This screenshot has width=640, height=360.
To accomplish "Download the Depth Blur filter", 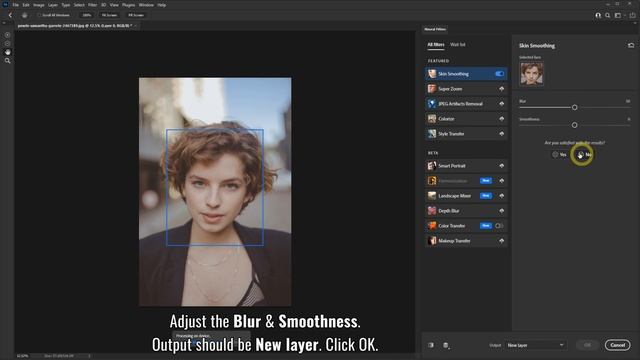I will tap(501, 211).
